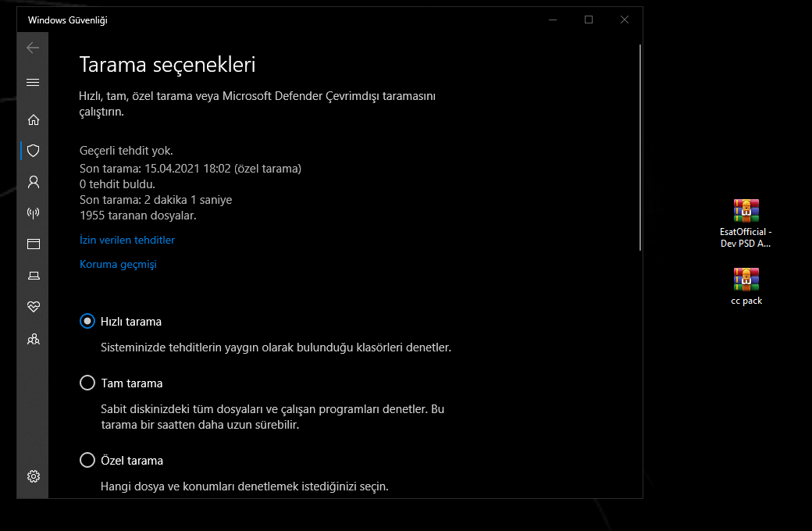Screen dimensions: 812x531
Task: Open Account protection person icon
Action: [x=33, y=182]
